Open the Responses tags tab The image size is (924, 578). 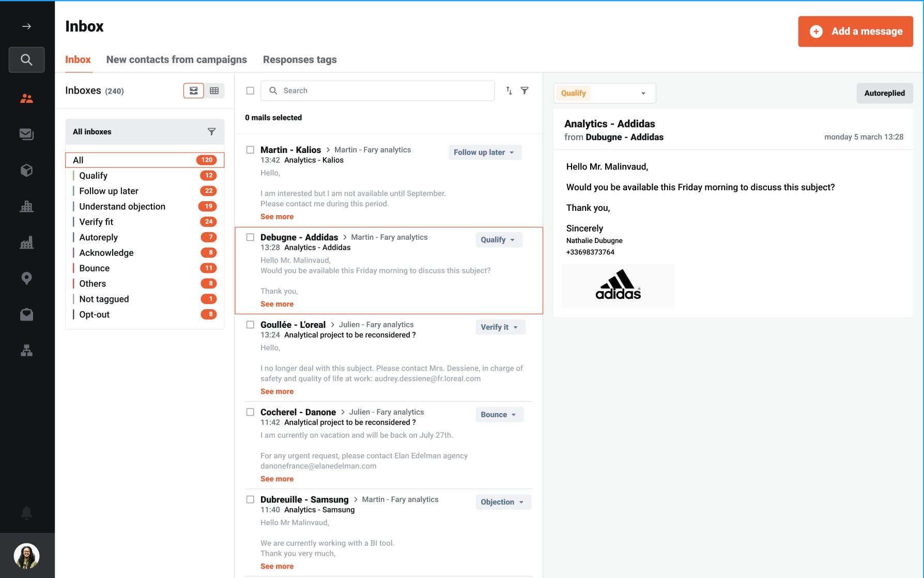coord(300,59)
